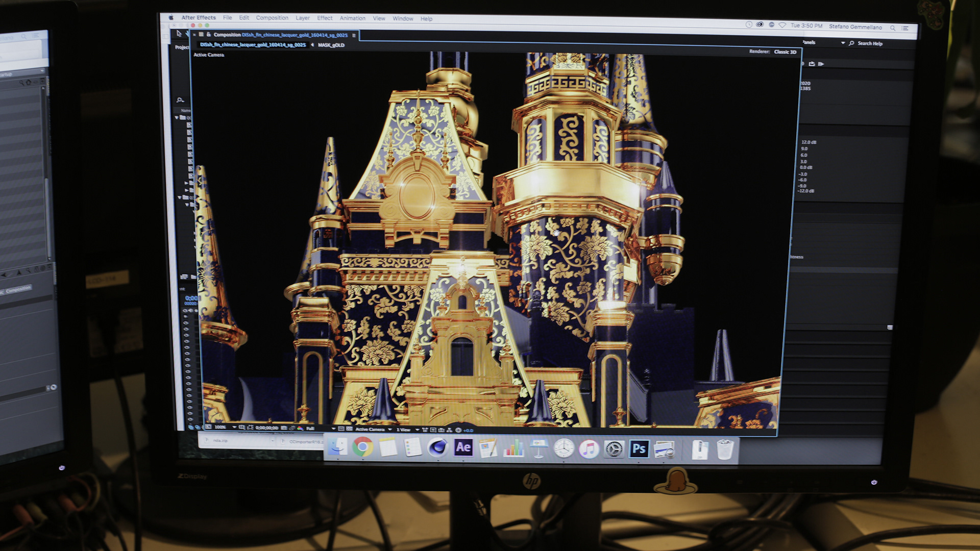Click the castle composition preview image
The height and width of the screenshot is (551, 980).
point(490,240)
